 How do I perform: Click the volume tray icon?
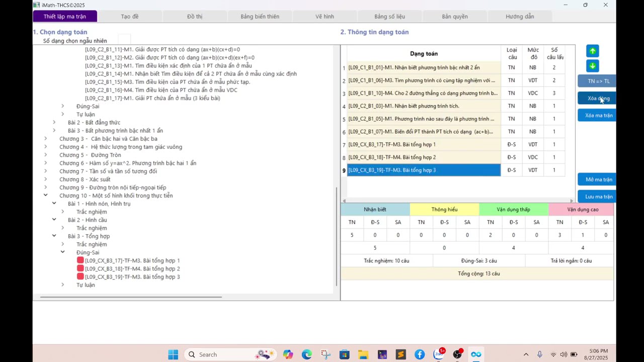(x=563, y=354)
